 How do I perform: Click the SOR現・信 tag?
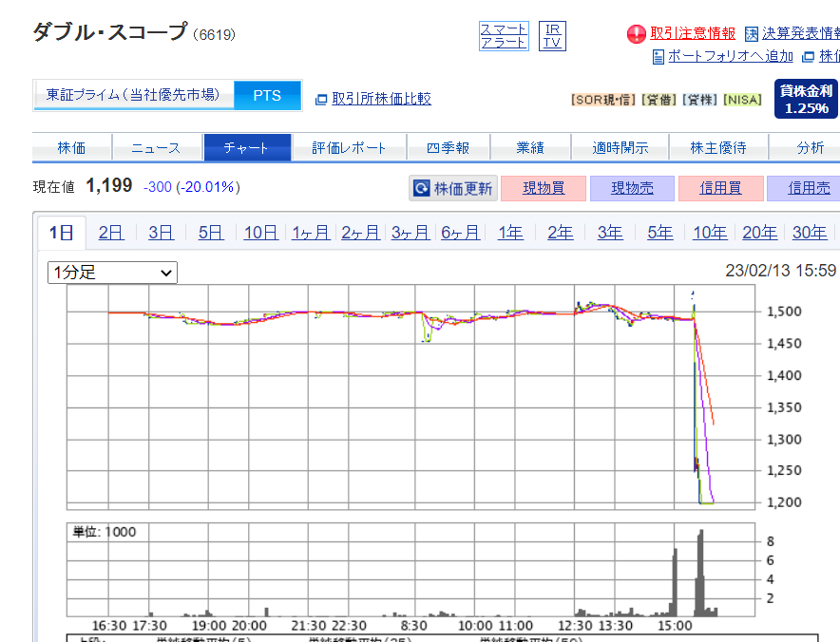pos(603,100)
